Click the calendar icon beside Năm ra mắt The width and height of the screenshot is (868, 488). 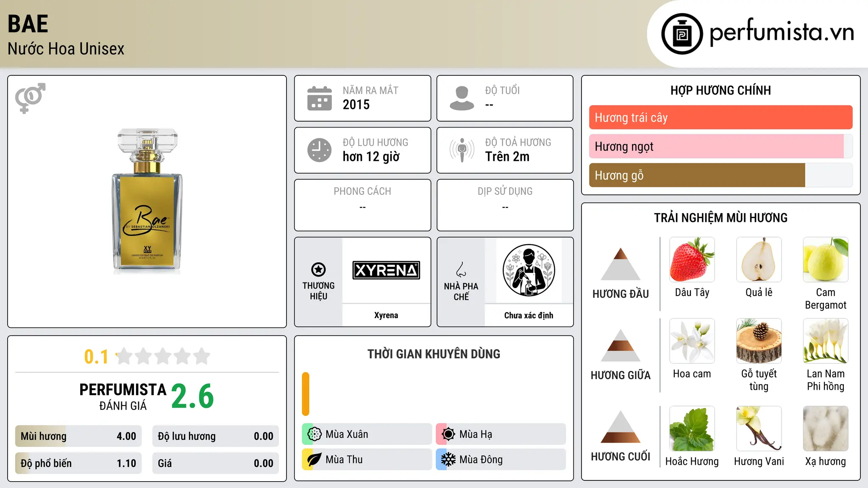point(320,98)
